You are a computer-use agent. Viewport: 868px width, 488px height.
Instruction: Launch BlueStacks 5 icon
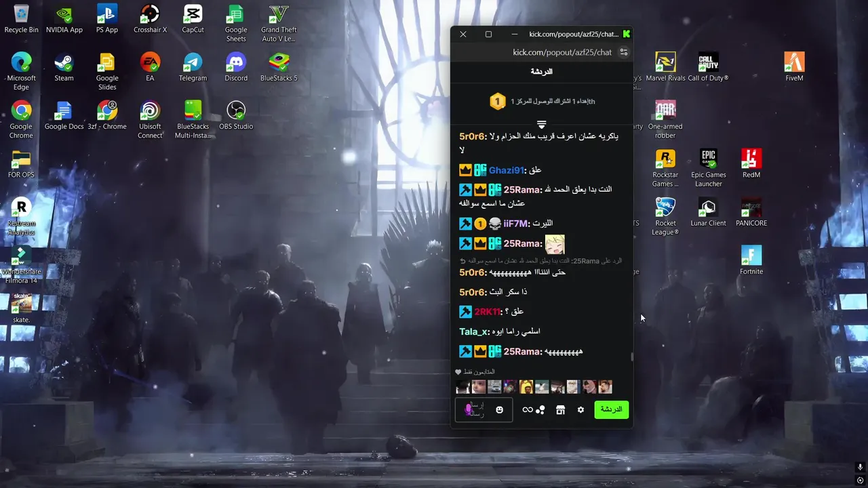coord(279,67)
